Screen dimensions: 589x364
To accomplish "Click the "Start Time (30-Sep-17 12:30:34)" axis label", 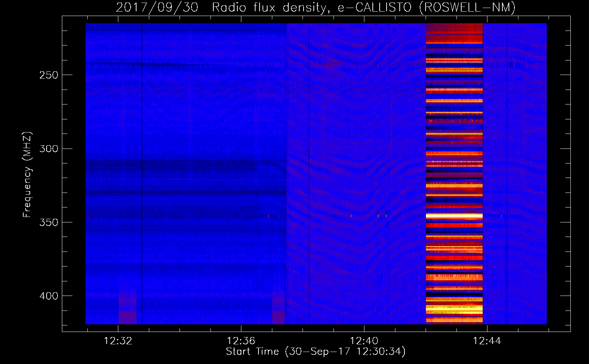I will point(316,352).
